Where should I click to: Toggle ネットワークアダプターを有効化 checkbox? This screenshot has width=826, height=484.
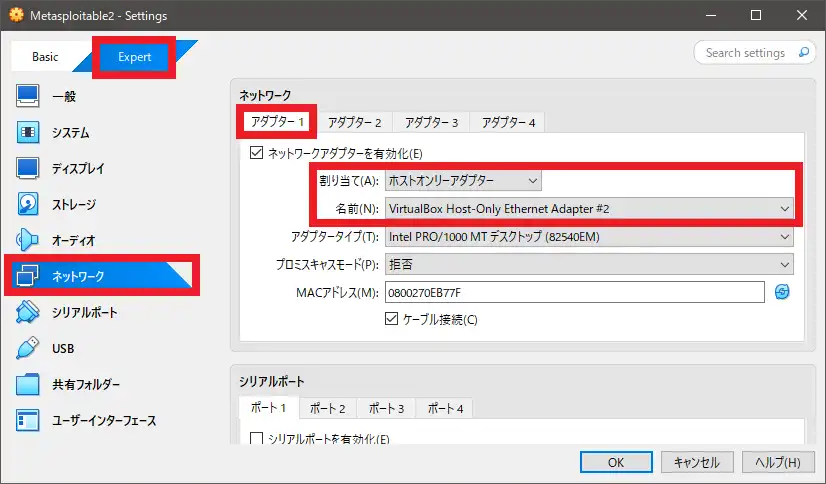pos(256,154)
